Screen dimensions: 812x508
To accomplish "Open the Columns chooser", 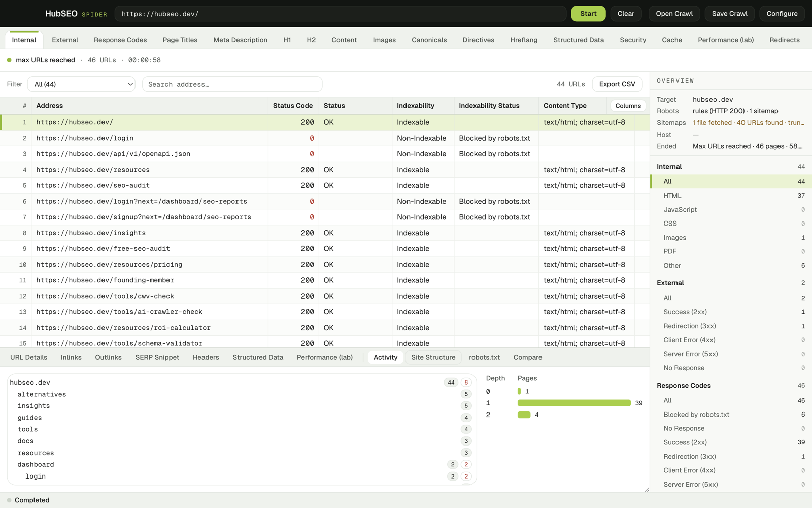I will tap(628, 106).
